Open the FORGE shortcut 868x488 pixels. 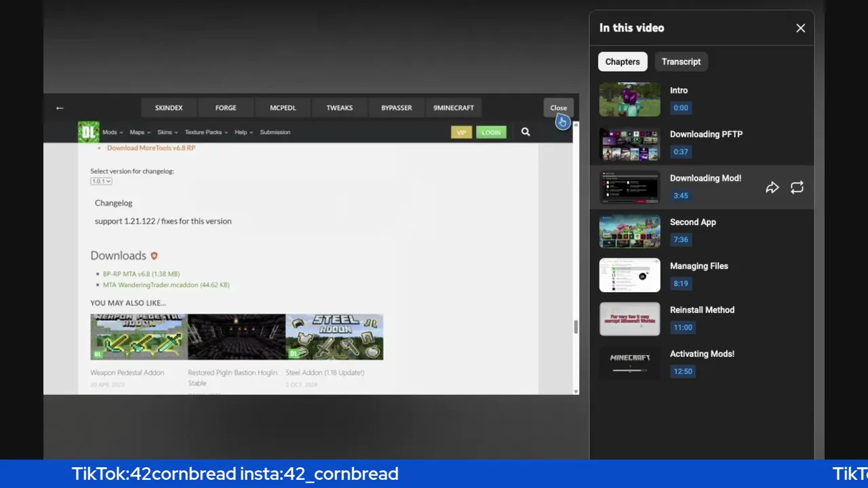tap(226, 108)
